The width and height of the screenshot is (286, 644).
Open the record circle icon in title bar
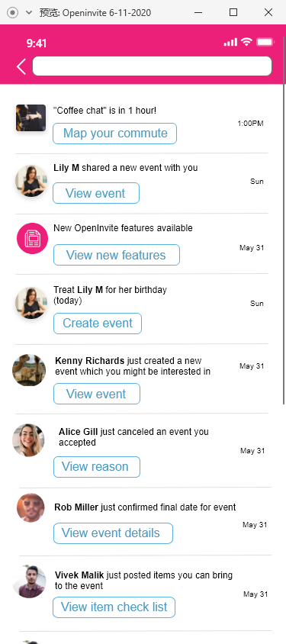pyautogui.click(x=13, y=13)
